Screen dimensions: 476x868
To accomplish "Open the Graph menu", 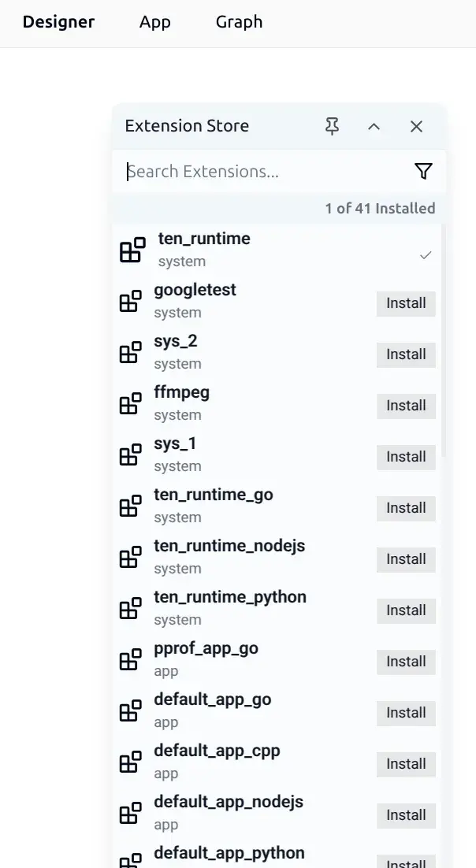I will [239, 22].
